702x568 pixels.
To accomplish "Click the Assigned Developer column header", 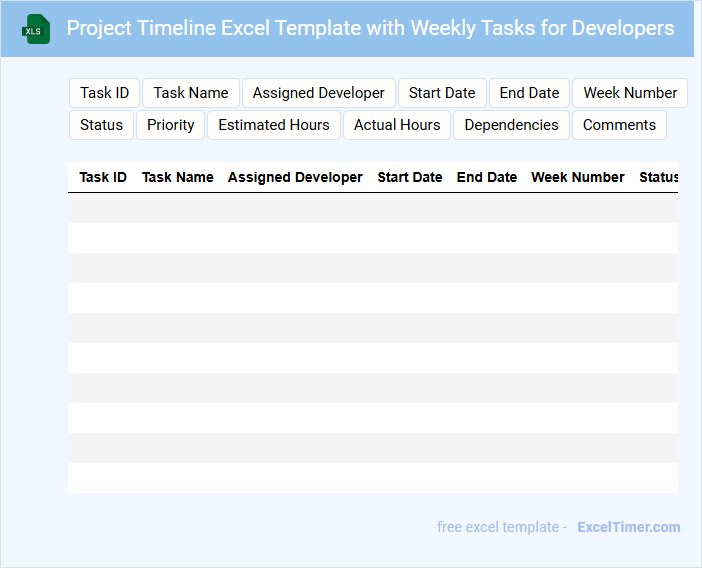I will pyautogui.click(x=295, y=177).
